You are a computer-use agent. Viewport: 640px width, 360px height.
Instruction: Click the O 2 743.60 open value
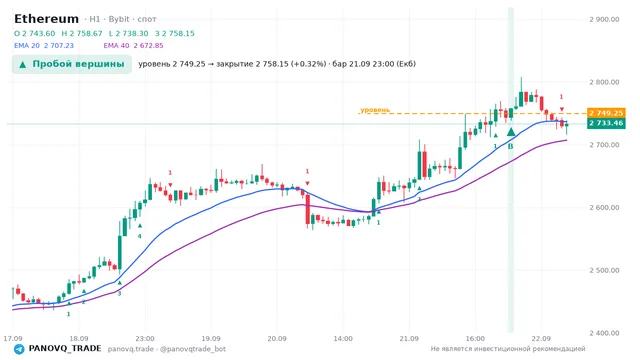(34, 33)
